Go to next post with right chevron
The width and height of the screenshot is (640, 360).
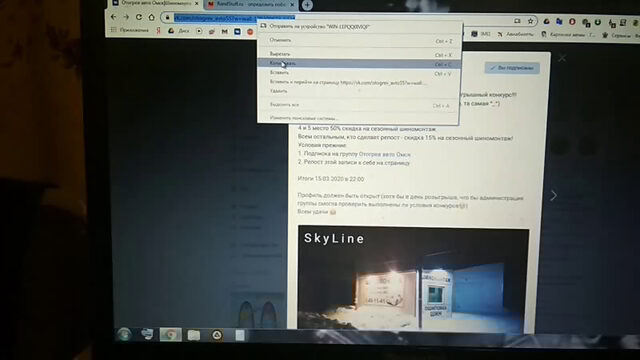(x=553, y=196)
